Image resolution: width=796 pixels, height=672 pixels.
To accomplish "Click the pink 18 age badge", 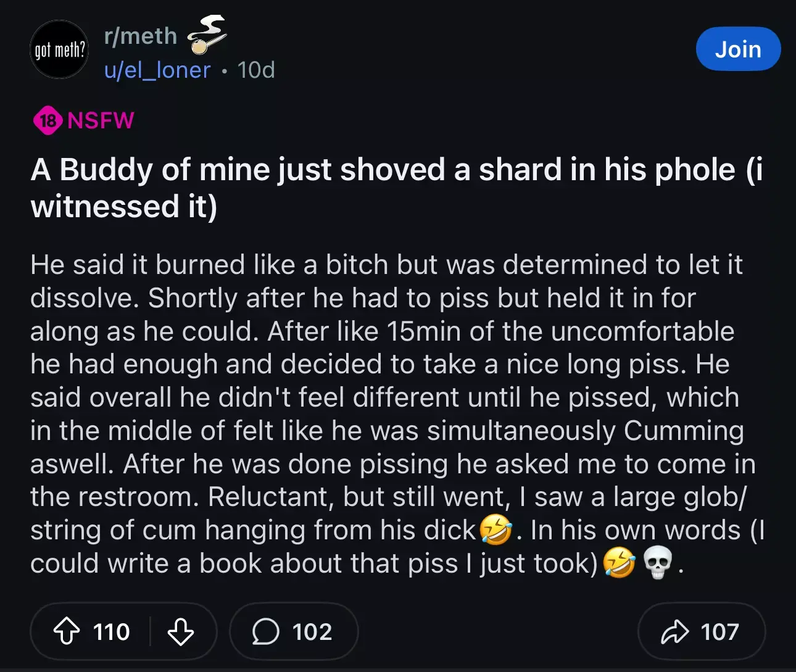I will tap(48, 120).
